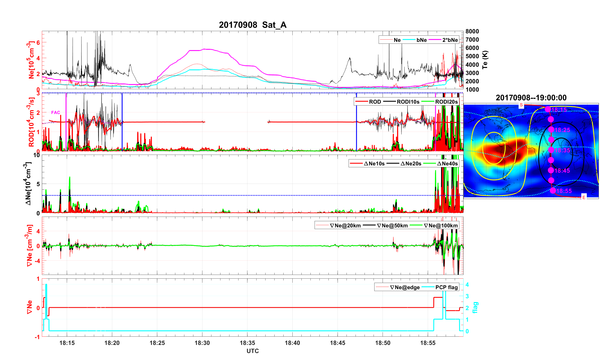Image resolution: width=602 pixels, height=364 pixels.
Task: Click the magenta FAC label in ROD panel
Action: 55,112
